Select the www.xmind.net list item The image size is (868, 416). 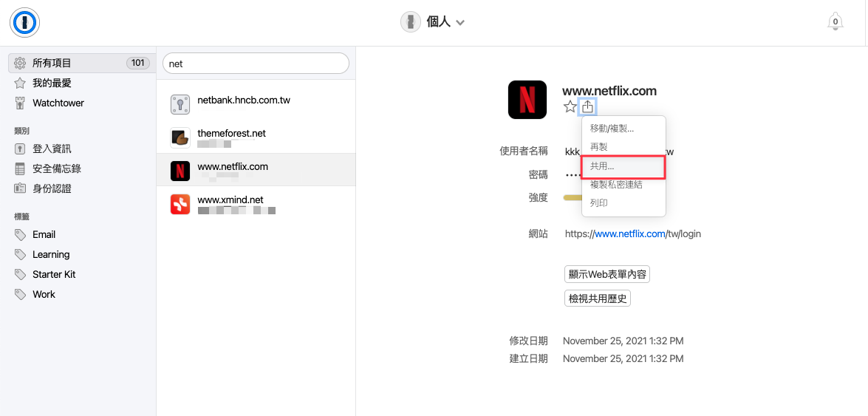pos(256,204)
